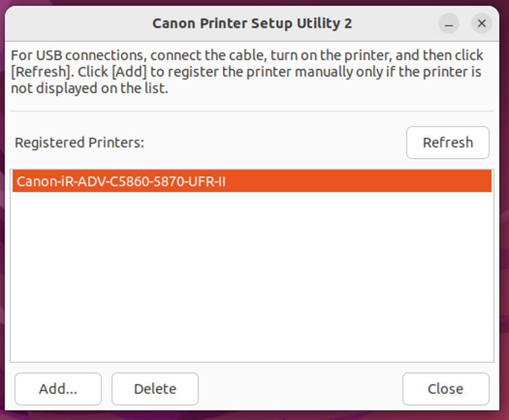509x420 pixels.
Task: Minimize the Canon Printer Setup Utility window
Action: [449, 24]
